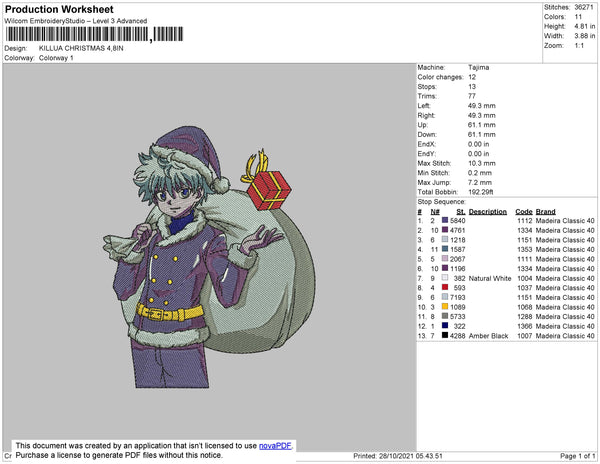Click the Max Stitch value '10.3 mm'

(x=482, y=163)
